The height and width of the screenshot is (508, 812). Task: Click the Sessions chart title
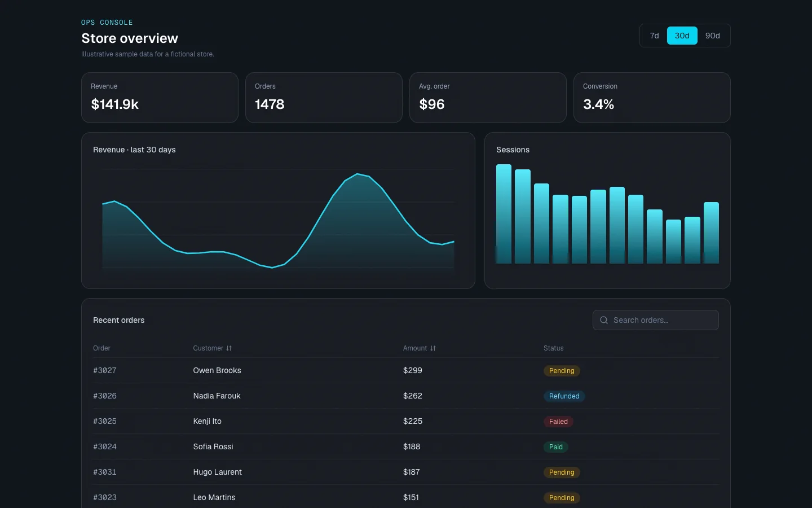513,150
